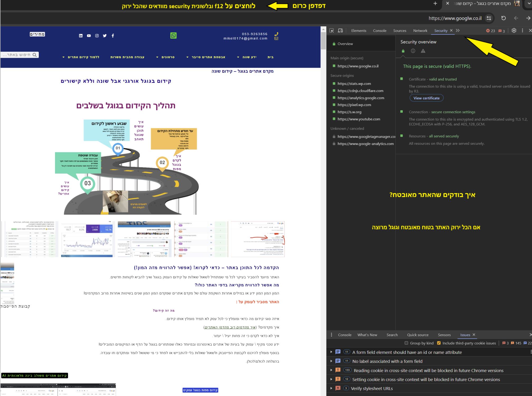Screen dimensions: 532x396
Task: Open the ידע שווה dropdown menu
Action: [247, 57]
